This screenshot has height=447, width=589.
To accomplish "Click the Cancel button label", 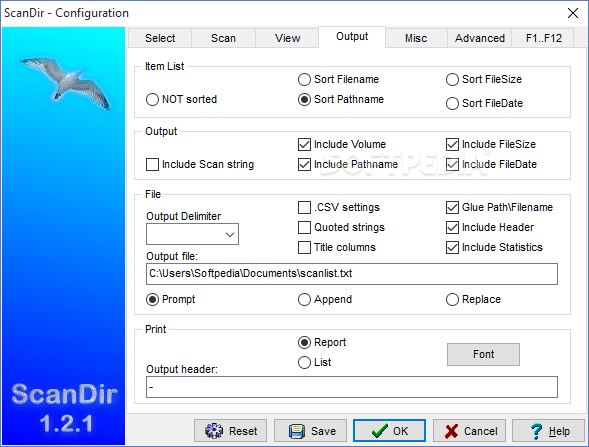I will click(x=480, y=431).
